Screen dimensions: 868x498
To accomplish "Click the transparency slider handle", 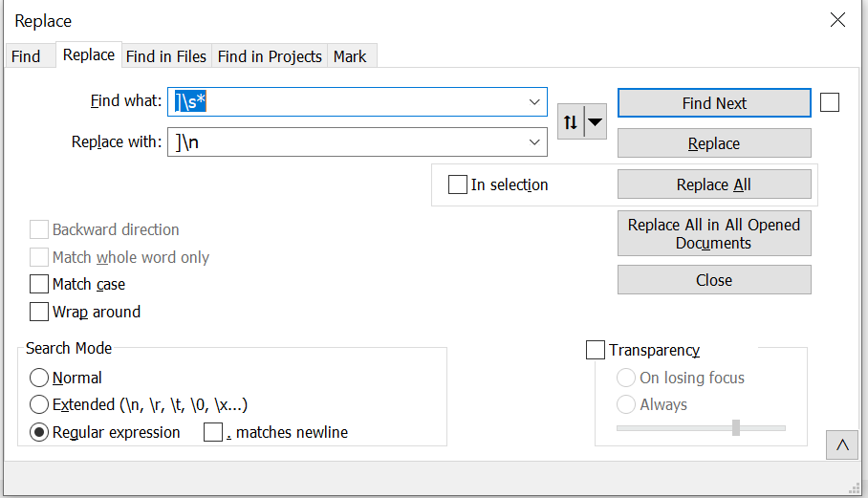I will [736, 427].
